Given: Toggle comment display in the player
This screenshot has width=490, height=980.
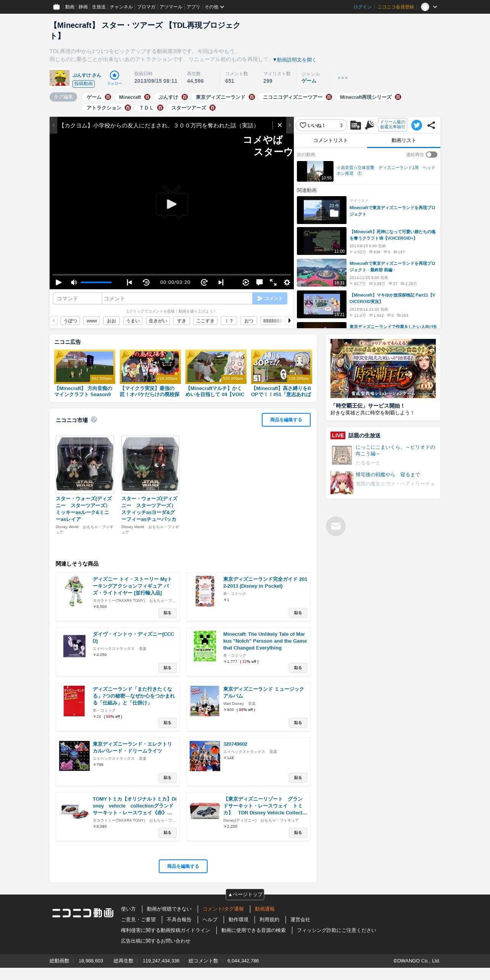Looking at the screenshot, I should (x=260, y=282).
